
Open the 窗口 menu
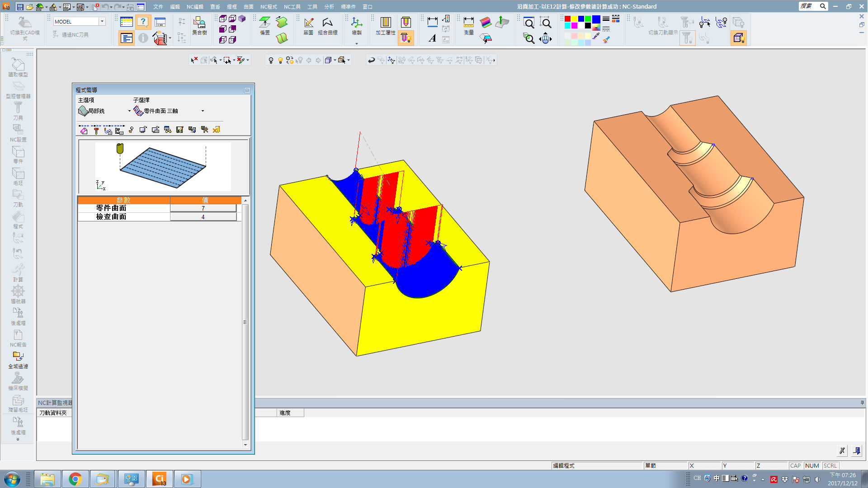[368, 7]
